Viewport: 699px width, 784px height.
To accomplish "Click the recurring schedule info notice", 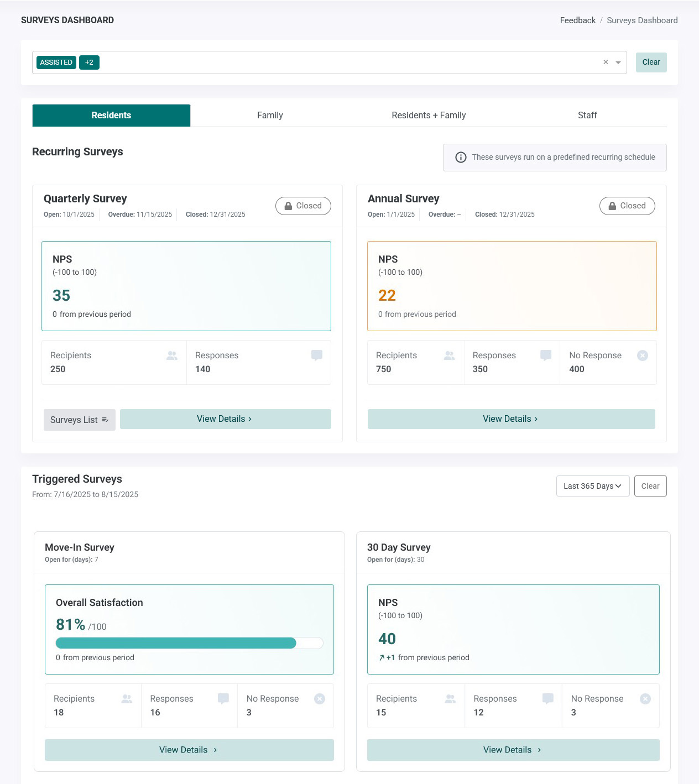I will 555,158.
